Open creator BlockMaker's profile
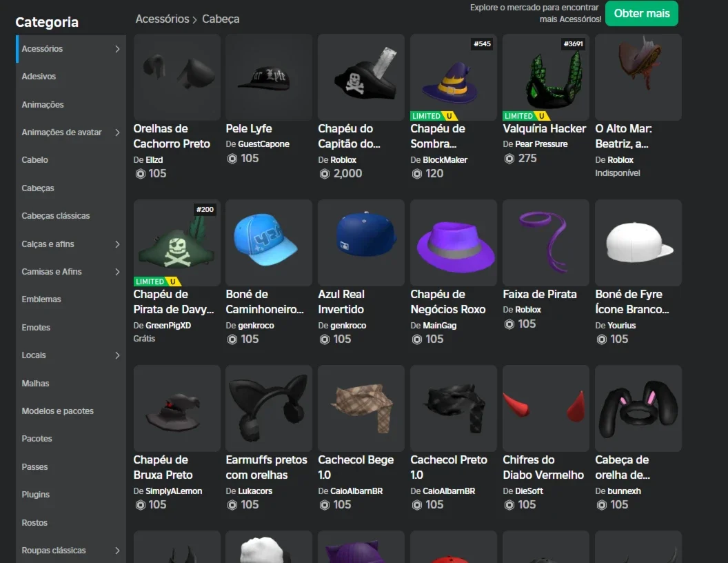 445,160
